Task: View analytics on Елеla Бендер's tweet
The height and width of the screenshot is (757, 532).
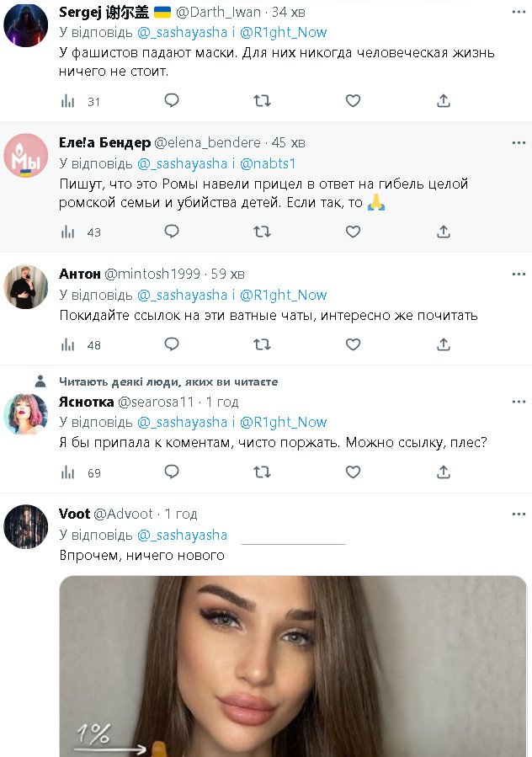Action: point(68,231)
